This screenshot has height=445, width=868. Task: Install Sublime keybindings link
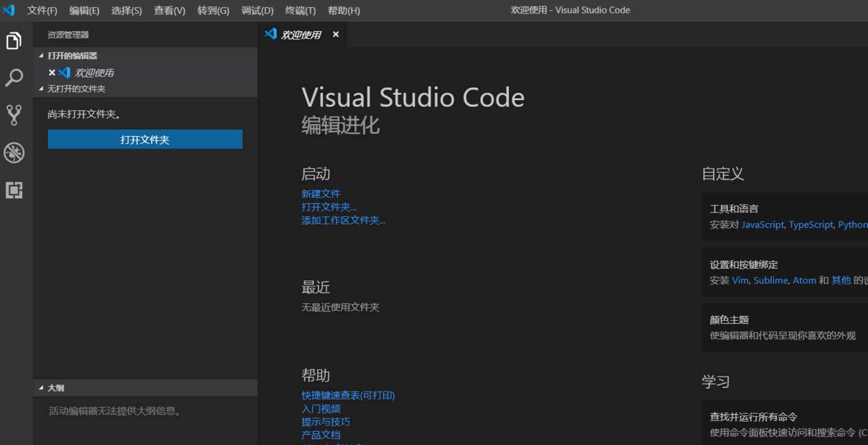[771, 281]
